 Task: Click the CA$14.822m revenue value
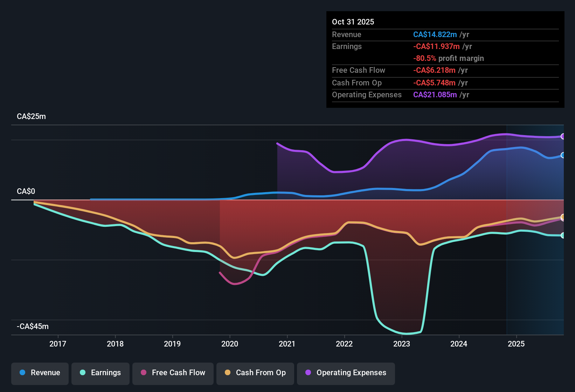(435, 35)
